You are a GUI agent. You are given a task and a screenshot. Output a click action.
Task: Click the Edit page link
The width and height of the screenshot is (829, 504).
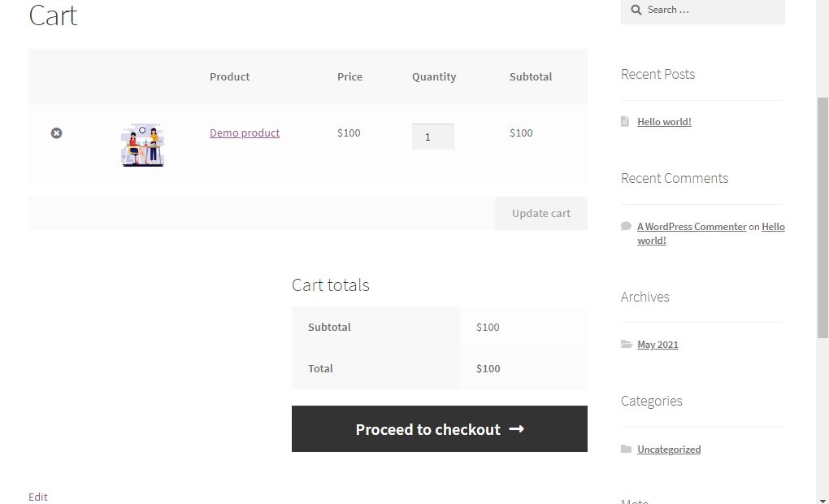[x=38, y=497]
